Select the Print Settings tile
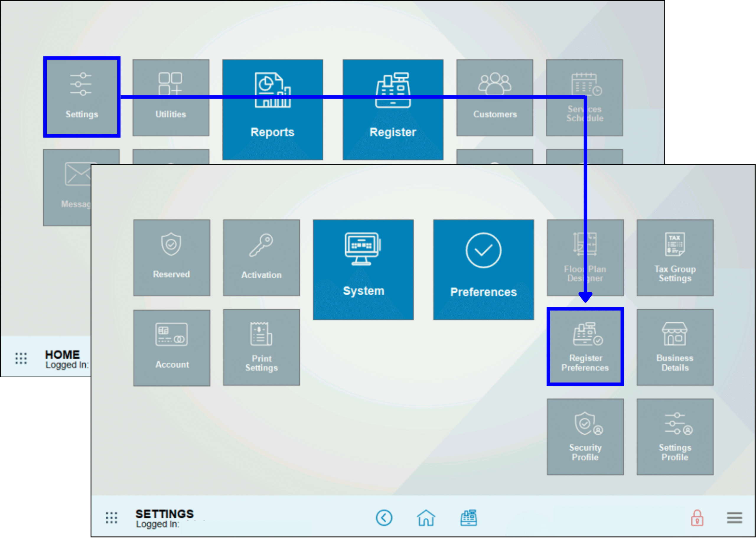 pyautogui.click(x=261, y=347)
